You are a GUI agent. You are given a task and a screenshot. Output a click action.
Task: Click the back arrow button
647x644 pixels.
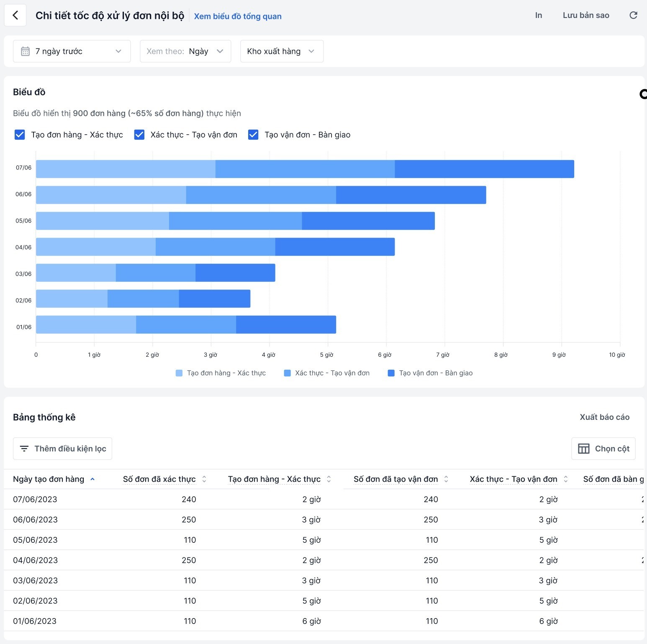click(15, 15)
